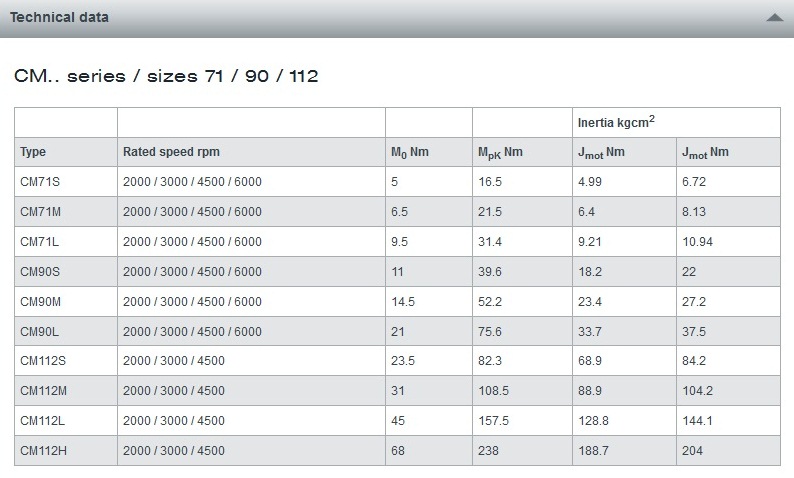This screenshot has width=794, height=478.
Task: Click the 52.2 peak torque value
Action: [490, 302]
